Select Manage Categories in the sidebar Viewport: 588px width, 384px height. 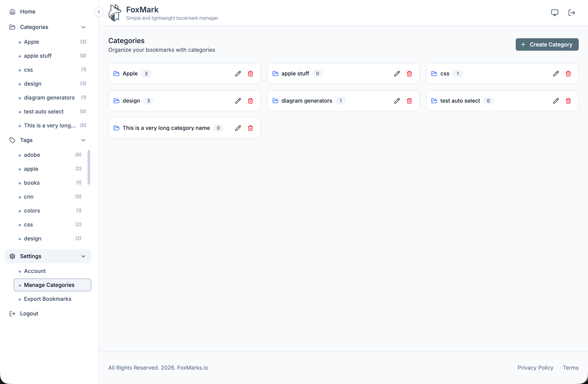[x=49, y=285]
